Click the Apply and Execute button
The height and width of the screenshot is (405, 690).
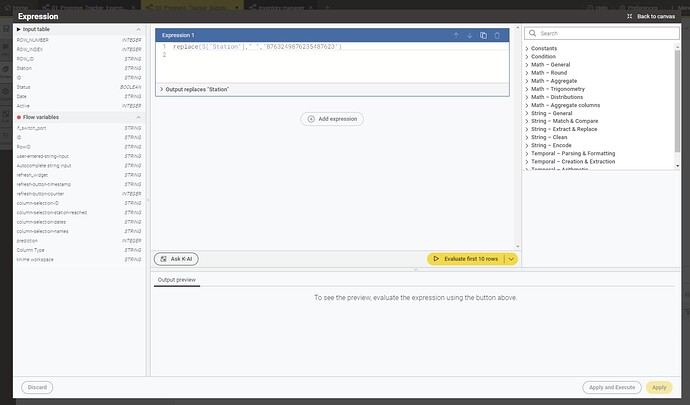[611, 387]
